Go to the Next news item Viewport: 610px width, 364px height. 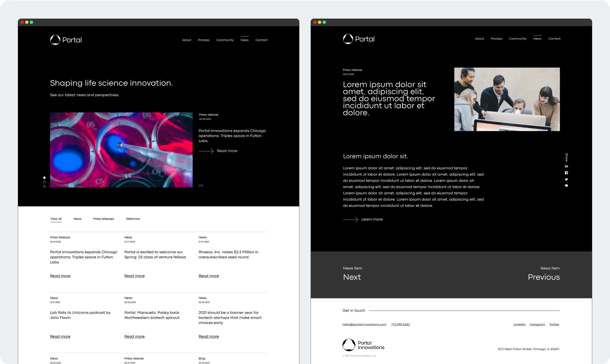pyautogui.click(x=352, y=277)
